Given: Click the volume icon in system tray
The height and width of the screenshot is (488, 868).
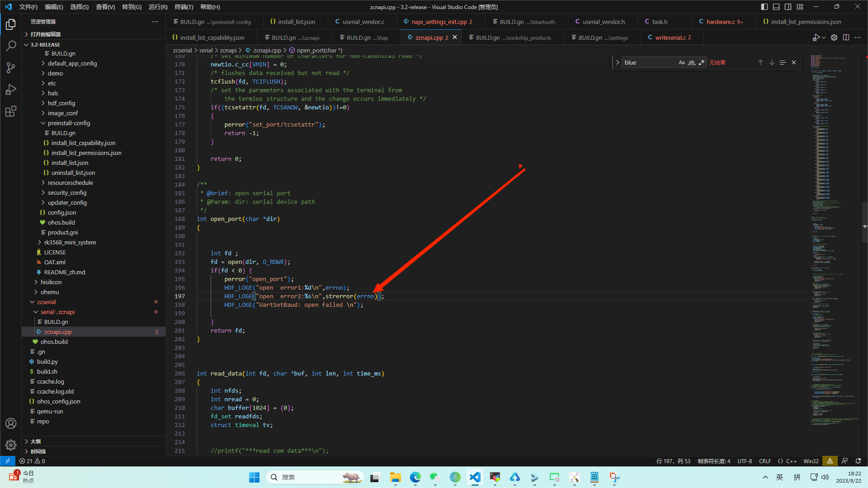Looking at the screenshot, I should [x=825, y=477].
